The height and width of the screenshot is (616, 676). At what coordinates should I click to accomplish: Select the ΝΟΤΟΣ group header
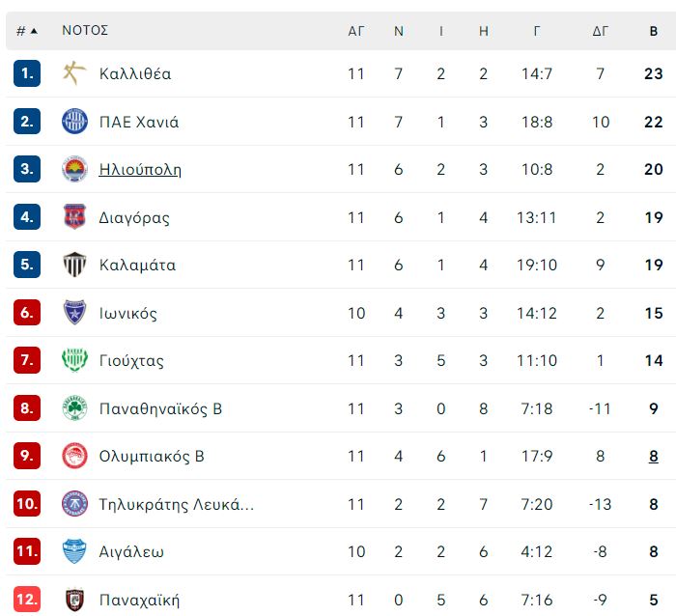click(x=85, y=30)
